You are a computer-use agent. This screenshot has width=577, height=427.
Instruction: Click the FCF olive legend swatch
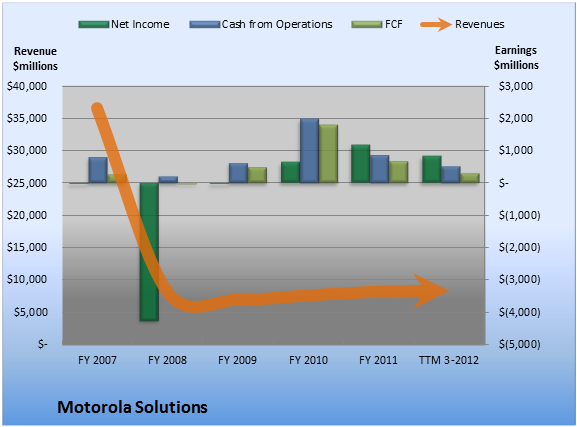pos(367,25)
